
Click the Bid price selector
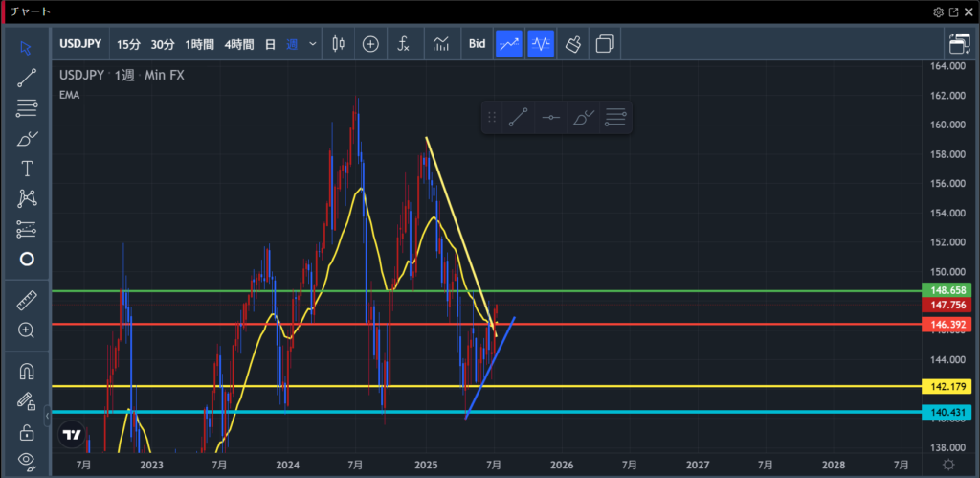(x=477, y=44)
